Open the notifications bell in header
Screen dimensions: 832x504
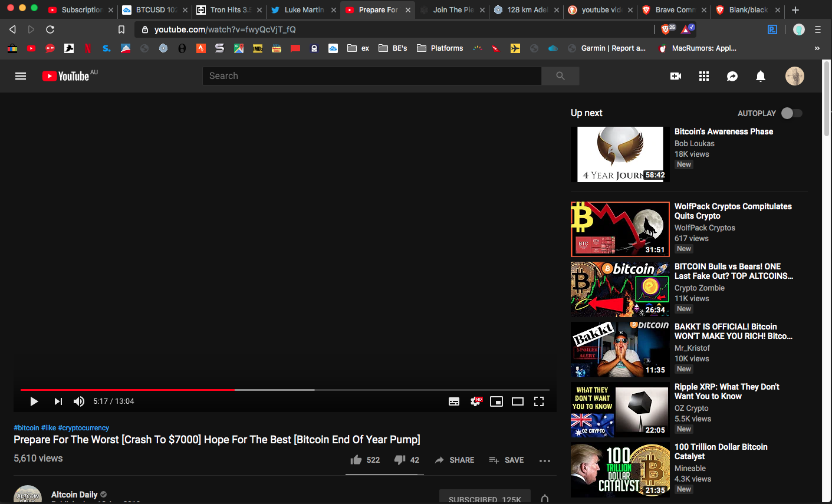click(x=761, y=76)
